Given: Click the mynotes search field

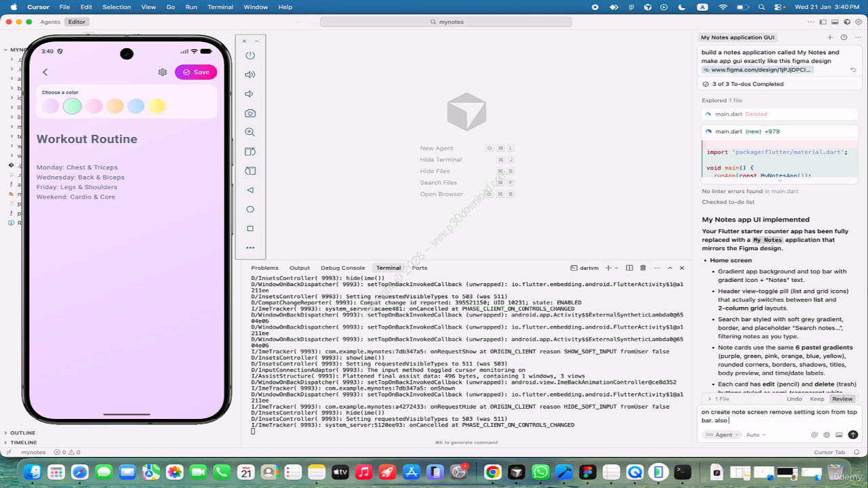Looking at the screenshot, I should coord(446,22).
